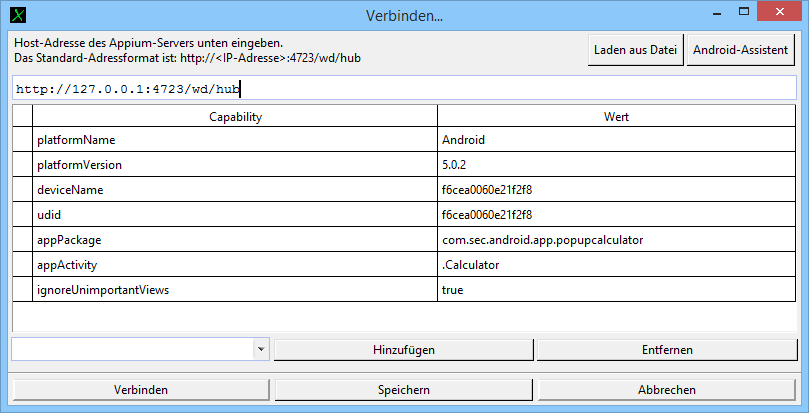Cancel with the Abbrechen button
Viewport: 809px width, 413px height.
[666, 389]
